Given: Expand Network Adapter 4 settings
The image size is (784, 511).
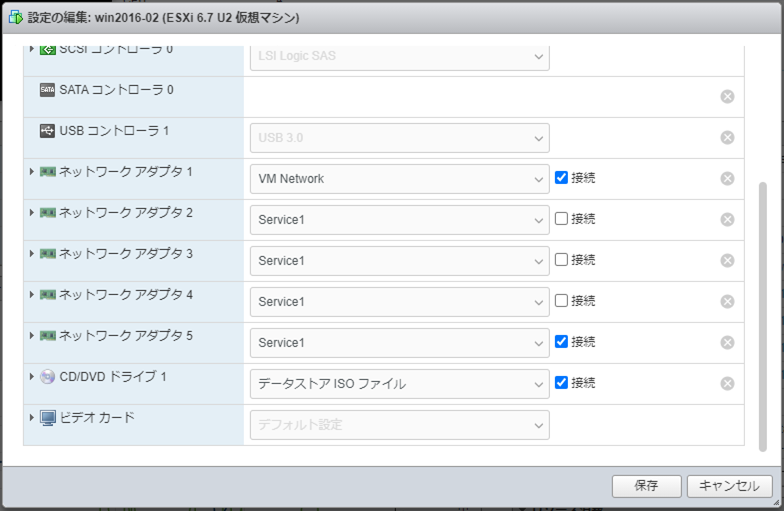Looking at the screenshot, I should click(x=32, y=295).
